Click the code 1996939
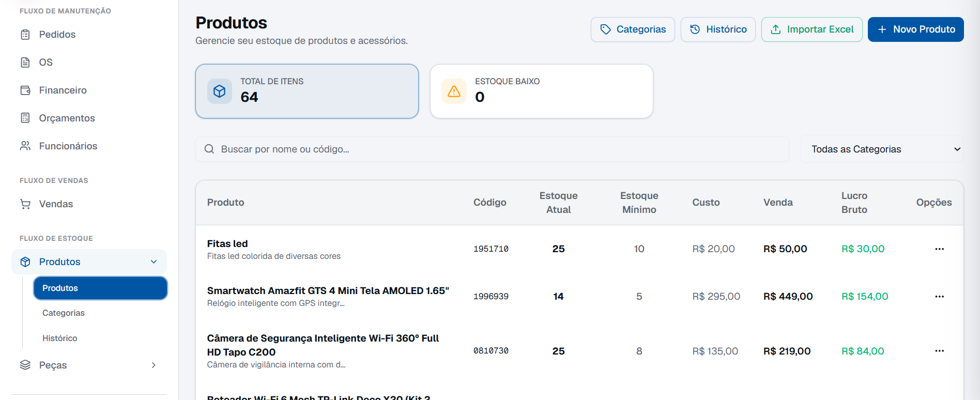980x400 pixels. [491, 297]
